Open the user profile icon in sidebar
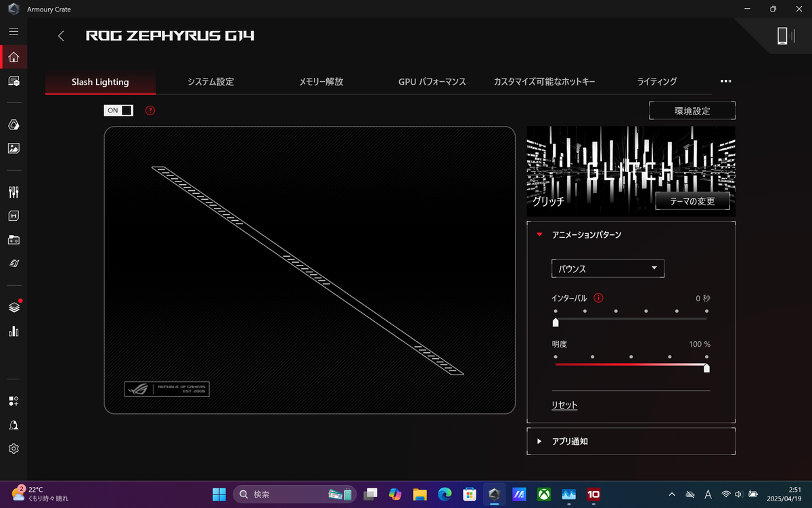 pyautogui.click(x=14, y=425)
